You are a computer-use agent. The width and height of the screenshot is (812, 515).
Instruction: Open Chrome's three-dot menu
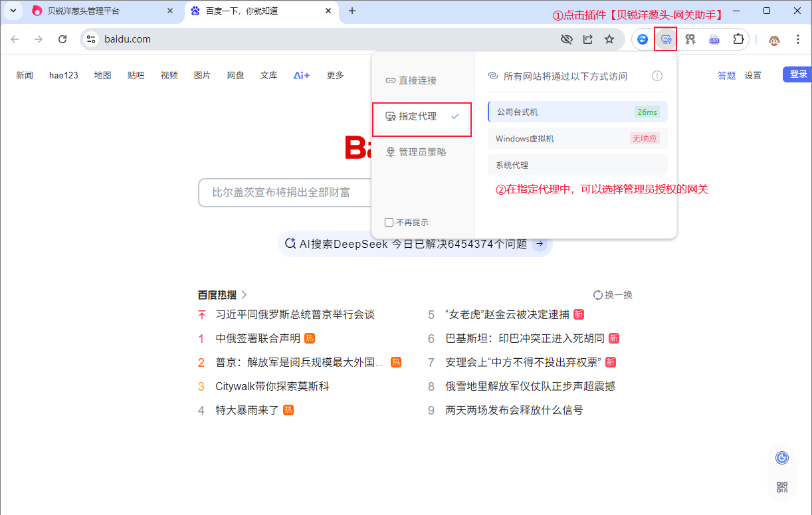[x=798, y=39]
